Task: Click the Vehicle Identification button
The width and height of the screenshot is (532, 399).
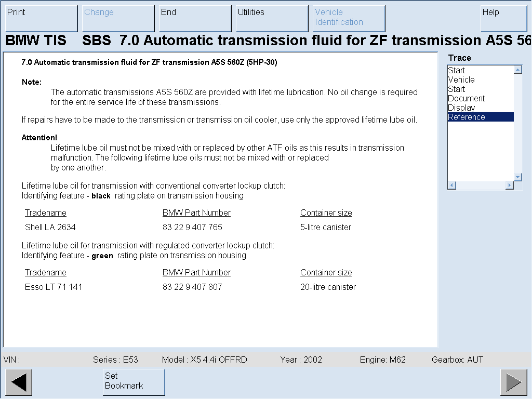Action: coord(349,18)
